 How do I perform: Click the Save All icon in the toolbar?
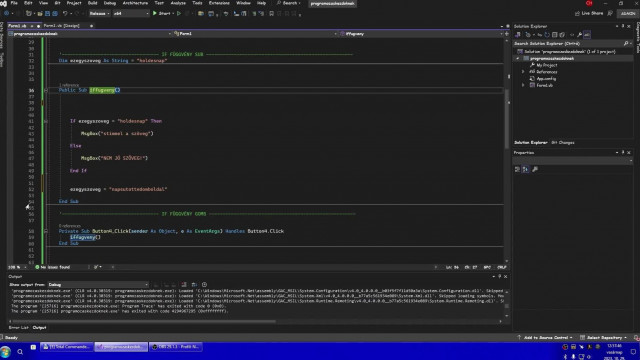(55, 13)
